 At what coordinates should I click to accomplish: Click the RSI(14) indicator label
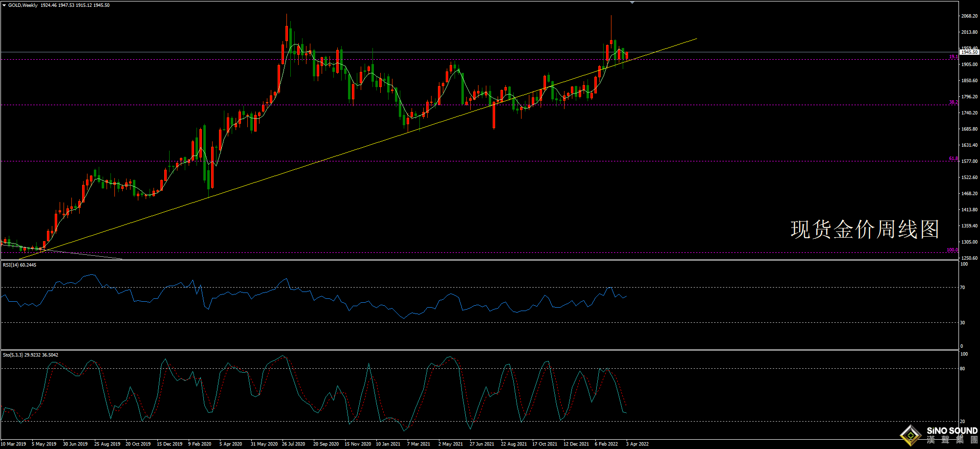pyautogui.click(x=20, y=265)
